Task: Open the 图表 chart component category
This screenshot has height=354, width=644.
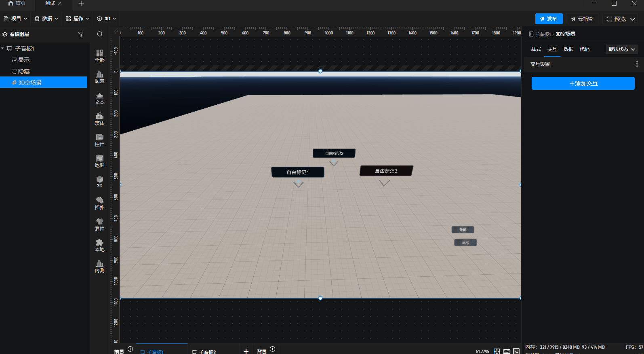Action: point(99,77)
